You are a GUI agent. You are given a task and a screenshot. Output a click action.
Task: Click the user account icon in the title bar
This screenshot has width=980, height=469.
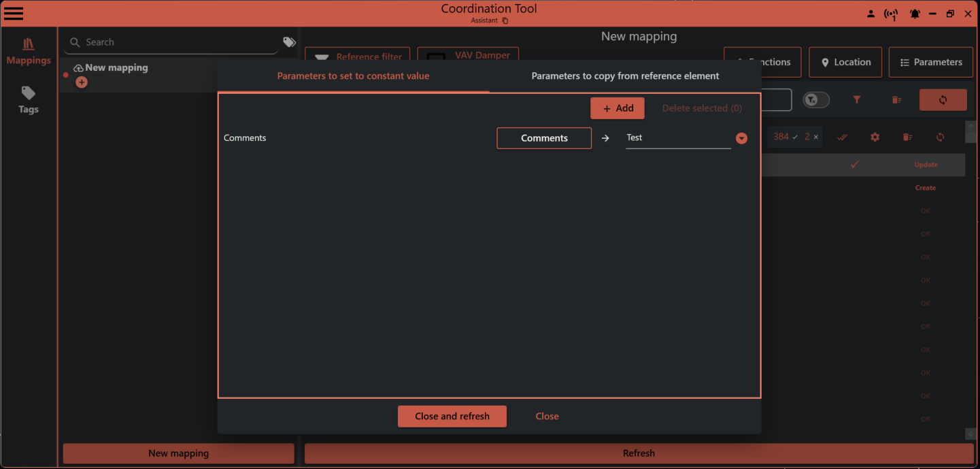(x=871, y=13)
